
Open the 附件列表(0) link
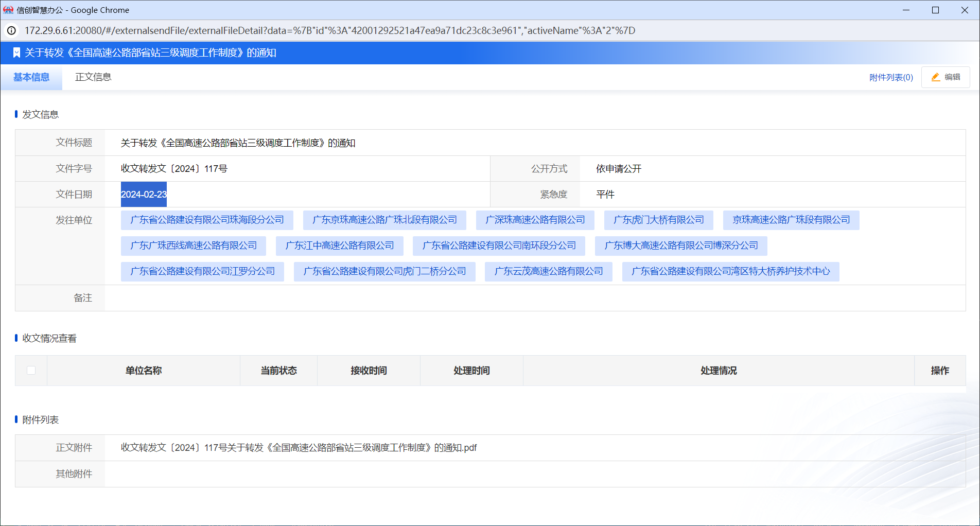(891, 77)
